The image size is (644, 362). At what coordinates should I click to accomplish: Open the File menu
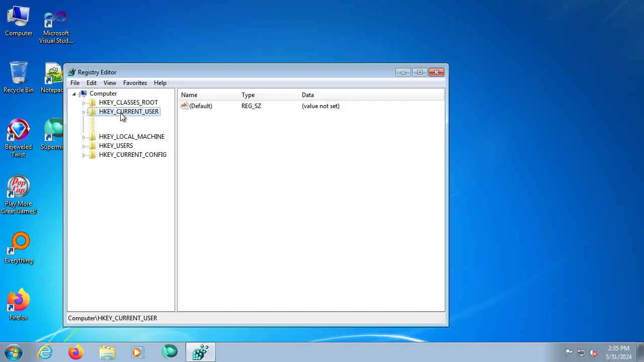click(75, 83)
